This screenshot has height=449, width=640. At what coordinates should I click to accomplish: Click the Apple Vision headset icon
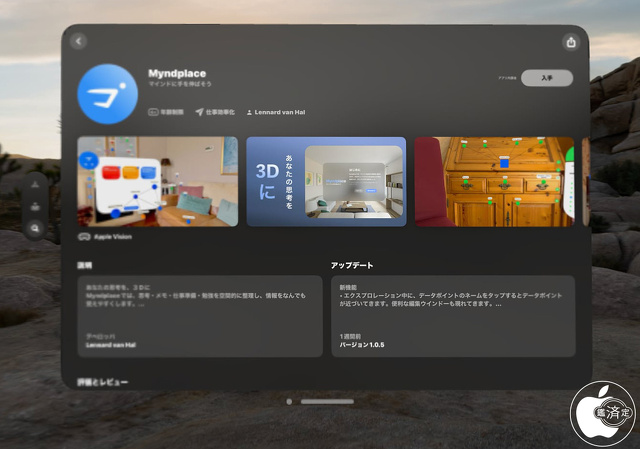click(83, 237)
